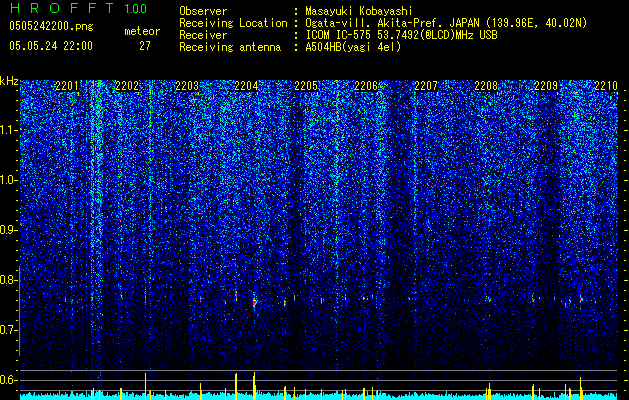Viewport: 629px width, 400px height.
Task: Click the 'Observer' field label
Action: 203,11
